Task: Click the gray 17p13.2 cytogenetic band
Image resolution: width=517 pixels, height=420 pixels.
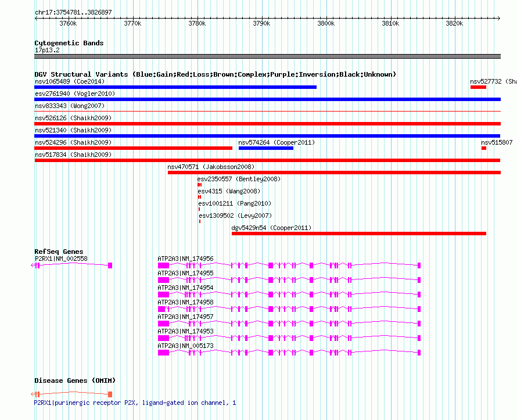Action: pos(267,56)
